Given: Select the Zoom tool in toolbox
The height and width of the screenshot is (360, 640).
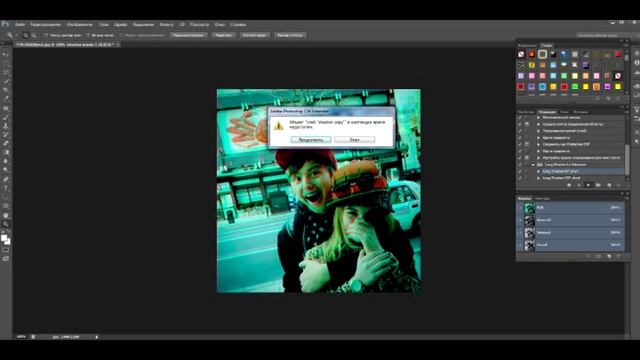Looking at the screenshot, I should click(x=6, y=224).
